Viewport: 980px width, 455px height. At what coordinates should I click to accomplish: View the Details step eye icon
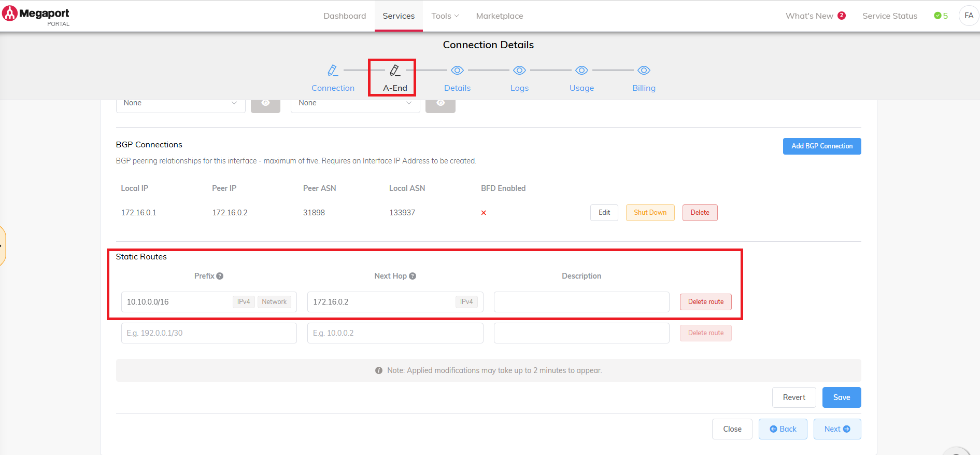[457, 70]
